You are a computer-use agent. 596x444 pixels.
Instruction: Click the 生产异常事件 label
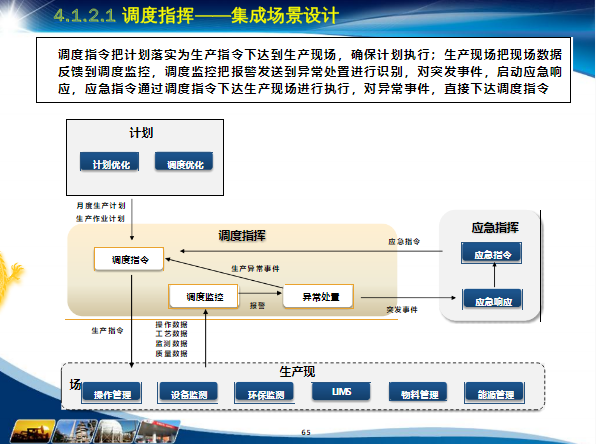(x=255, y=268)
